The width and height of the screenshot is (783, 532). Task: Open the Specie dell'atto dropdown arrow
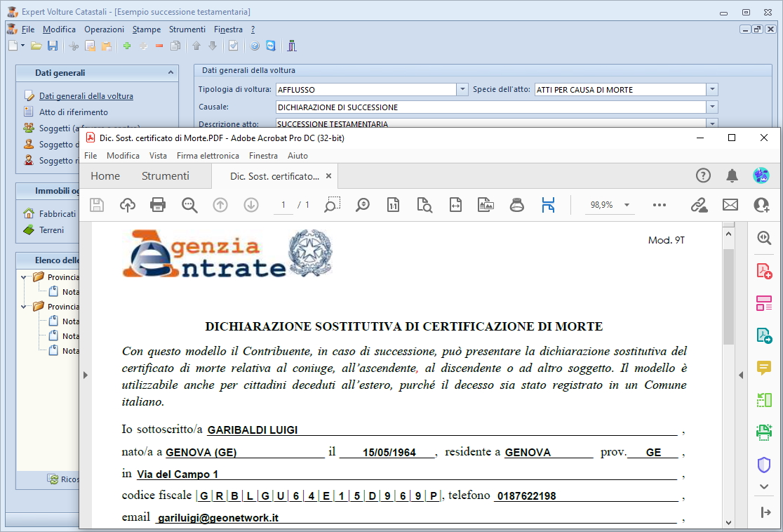(712, 89)
